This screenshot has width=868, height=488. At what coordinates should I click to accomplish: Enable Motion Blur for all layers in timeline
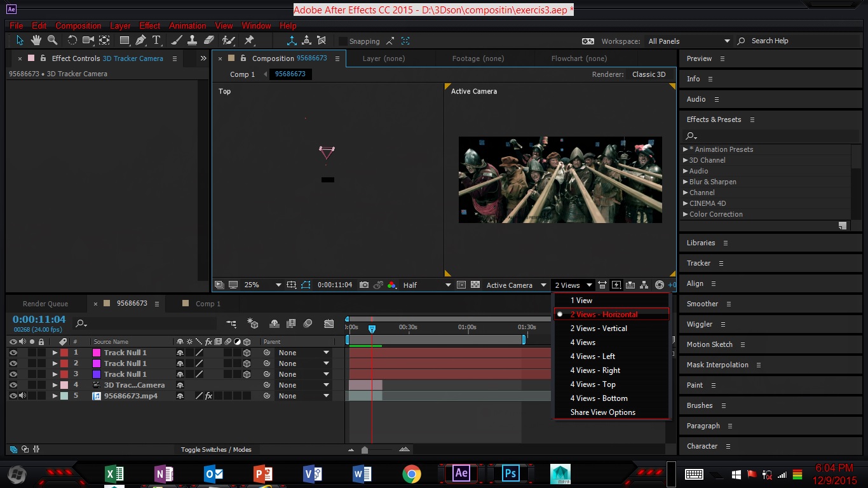pyautogui.click(x=308, y=323)
